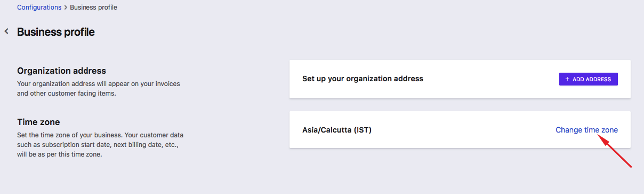644x194 pixels.
Task: Click the Organization address section heading
Action: [x=62, y=71]
